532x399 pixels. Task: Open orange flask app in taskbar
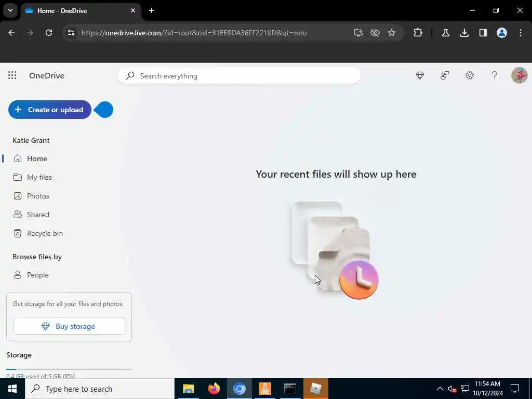point(264,389)
